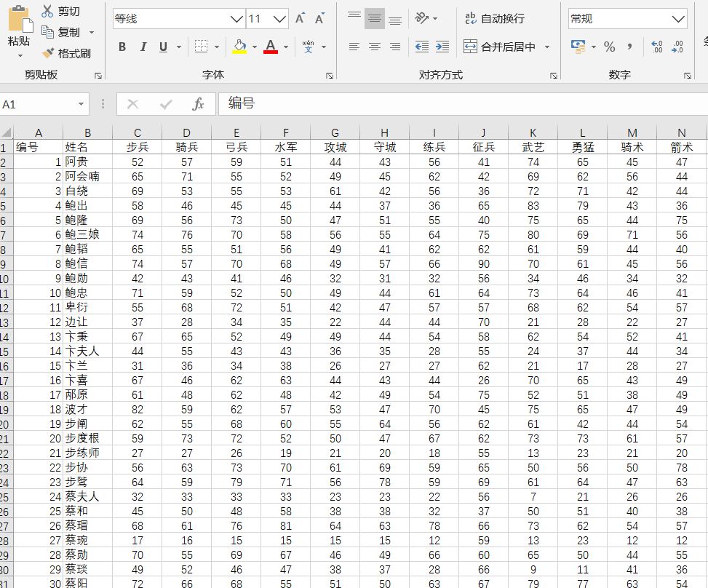The width and height of the screenshot is (708, 588).
Task: Select column C header
Action: coord(138,132)
